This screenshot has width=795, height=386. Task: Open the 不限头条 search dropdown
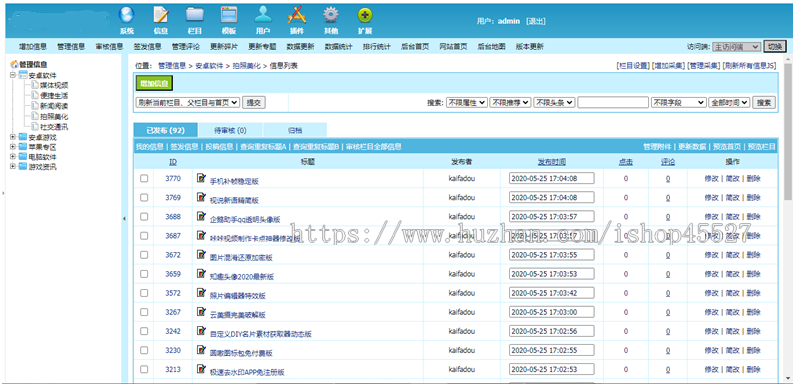(554, 102)
